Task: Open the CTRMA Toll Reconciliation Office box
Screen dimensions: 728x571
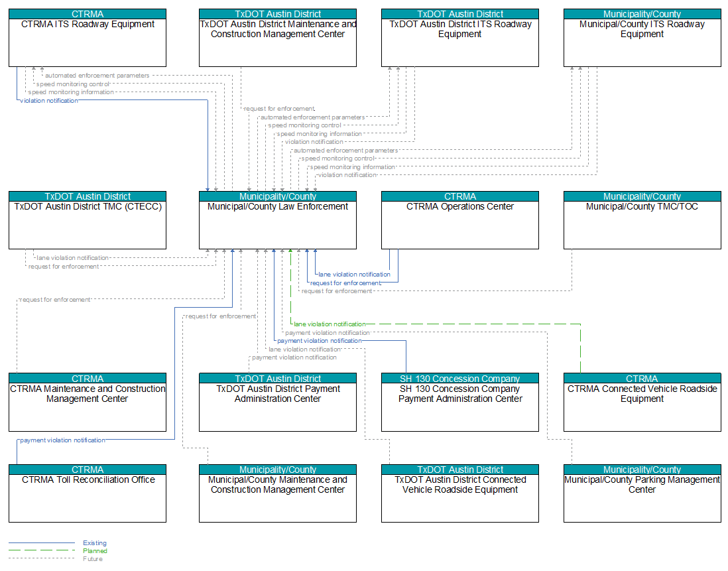Action: pos(88,493)
